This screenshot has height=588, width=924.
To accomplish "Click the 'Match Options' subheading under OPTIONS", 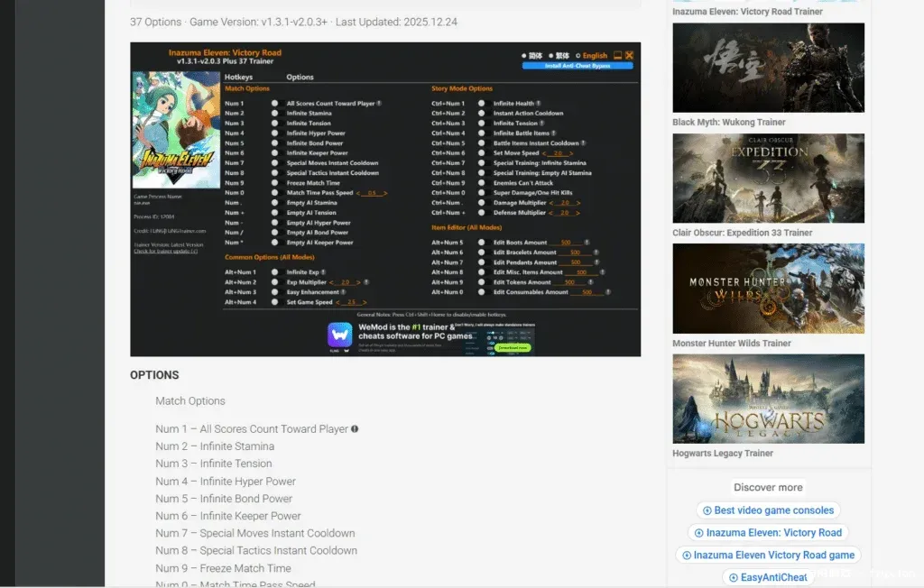I will [x=190, y=401].
